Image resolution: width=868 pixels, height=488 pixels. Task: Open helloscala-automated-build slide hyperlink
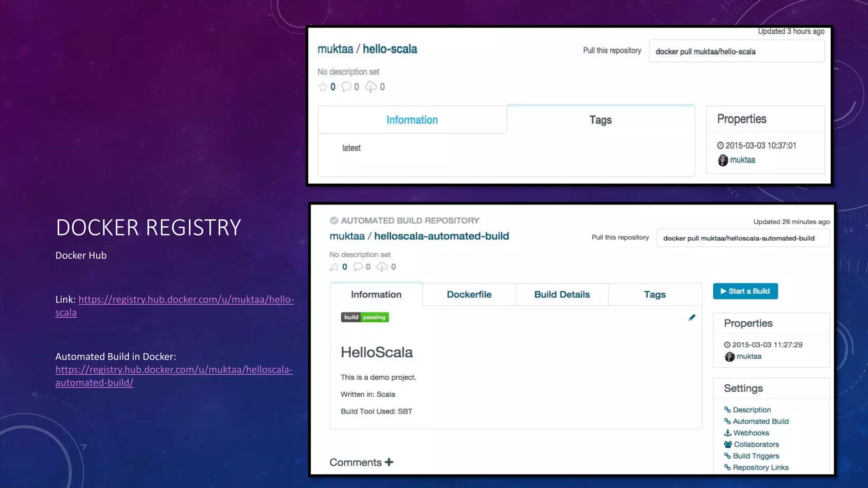click(174, 376)
